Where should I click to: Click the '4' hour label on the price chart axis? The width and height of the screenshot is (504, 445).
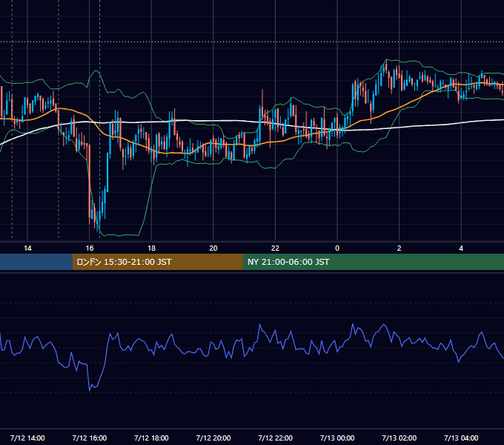point(461,248)
